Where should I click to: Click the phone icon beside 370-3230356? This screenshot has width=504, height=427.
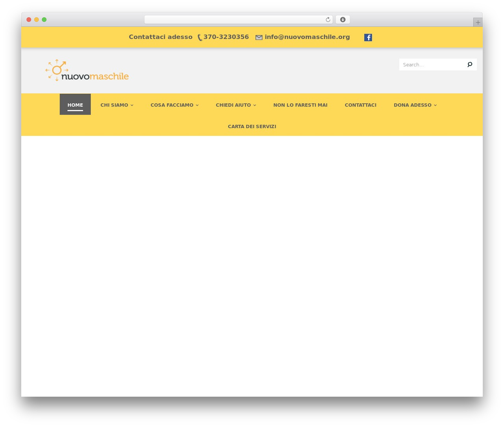(200, 37)
